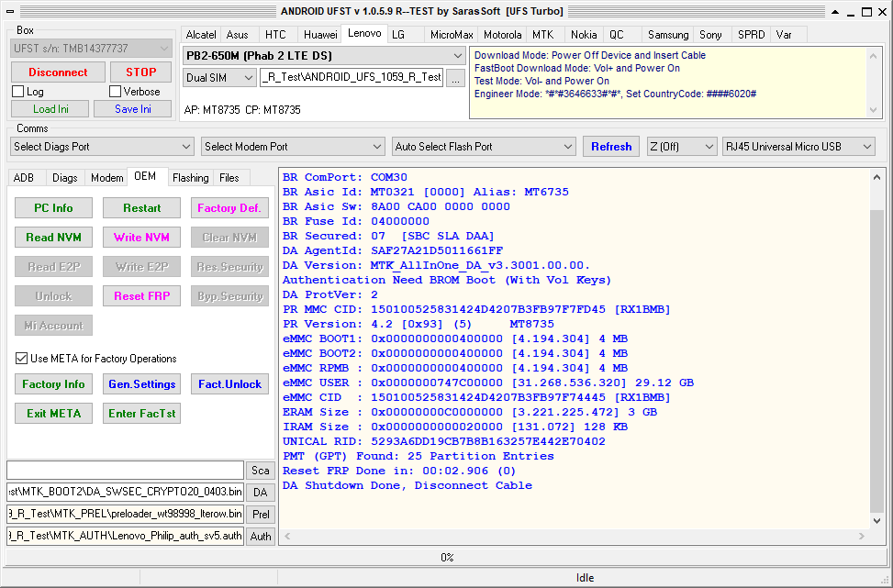Select the SPRD tab
This screenshot has height=588, width=893.
pos(751,35)
